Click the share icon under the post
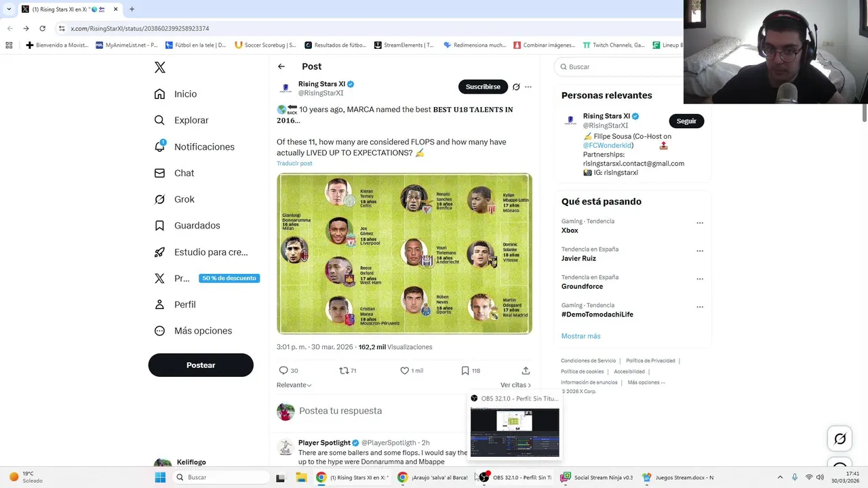Viewport: 868px width, 488px height. 526,371
